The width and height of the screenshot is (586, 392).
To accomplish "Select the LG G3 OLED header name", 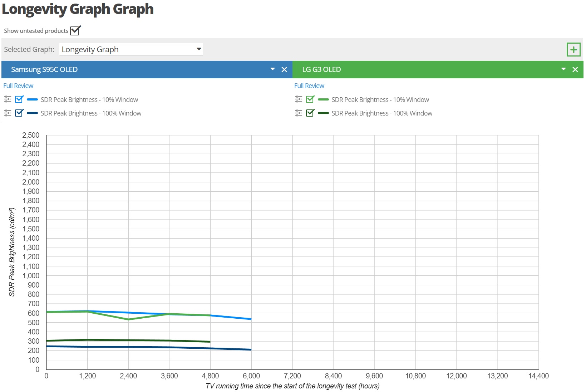I will point(321,69).
